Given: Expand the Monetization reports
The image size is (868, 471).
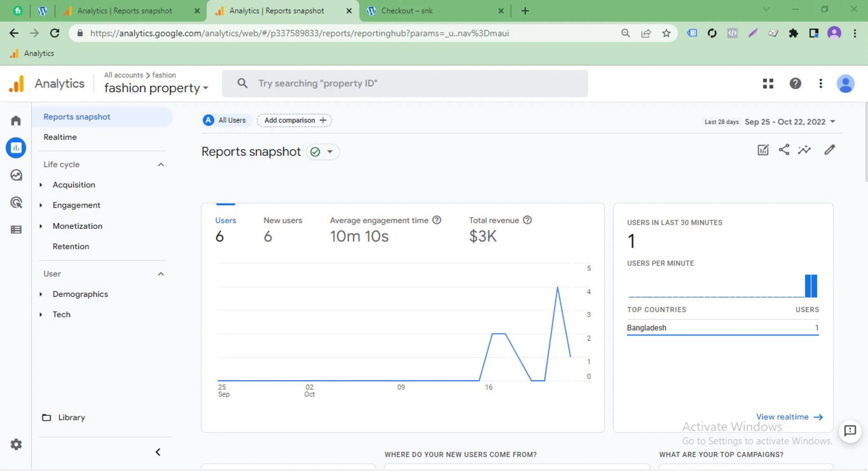Looking at the screenshot, I should click(x=41, y=226).
